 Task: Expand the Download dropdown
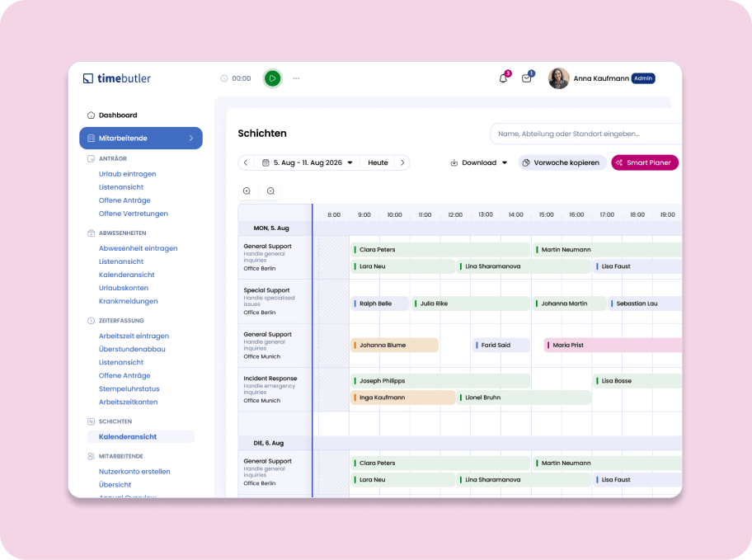[479, 162]
